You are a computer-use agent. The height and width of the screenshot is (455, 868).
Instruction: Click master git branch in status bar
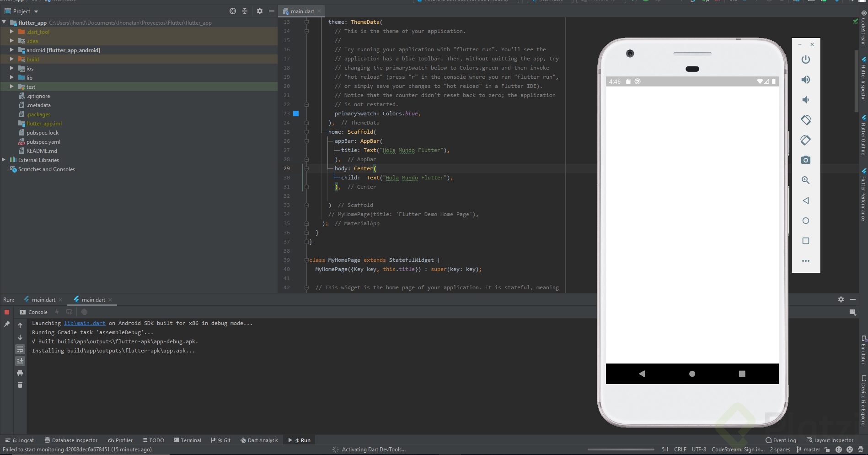(x=808, y=450)
